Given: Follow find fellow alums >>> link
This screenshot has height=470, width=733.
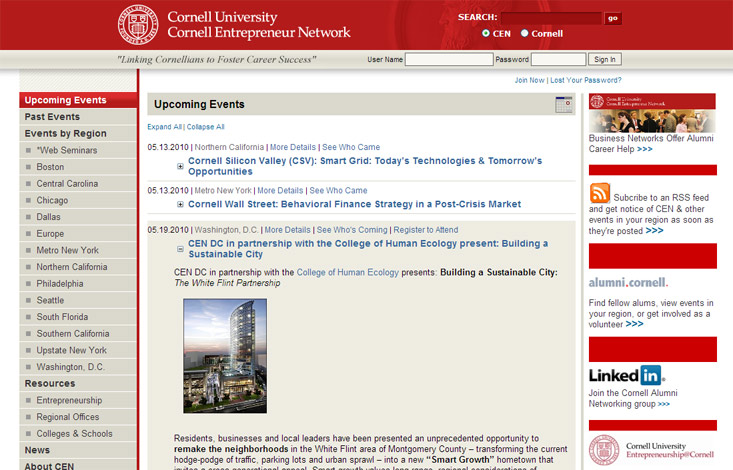Looking at the screenshot, I should (x=634, y=324).
